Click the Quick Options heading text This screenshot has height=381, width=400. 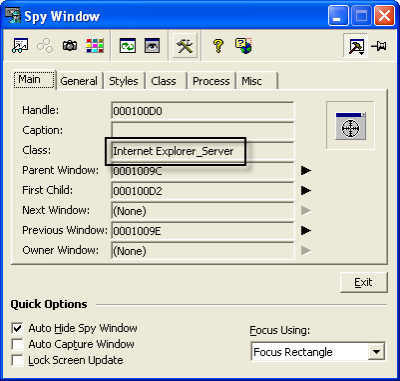(49, 304)
